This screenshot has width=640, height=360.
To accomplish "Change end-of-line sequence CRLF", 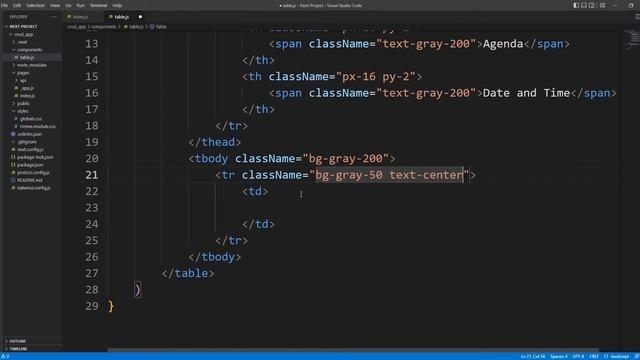I will (594, 356).
